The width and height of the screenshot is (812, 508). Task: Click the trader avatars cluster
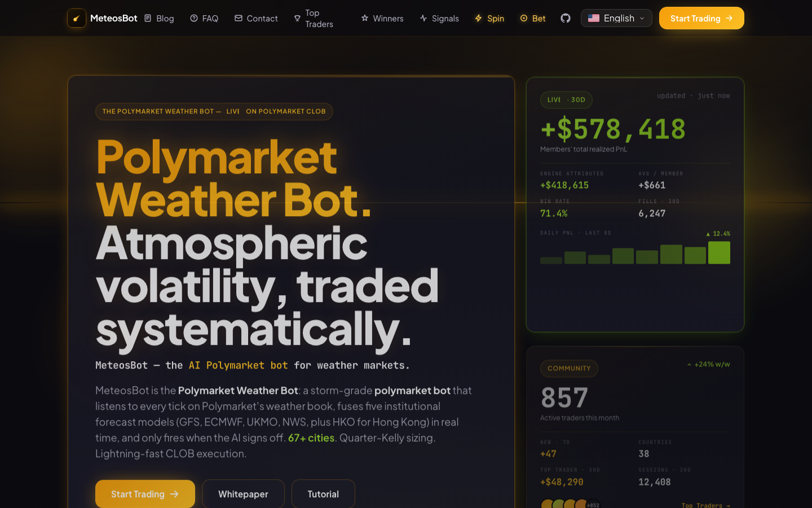(x=570, y=504)
